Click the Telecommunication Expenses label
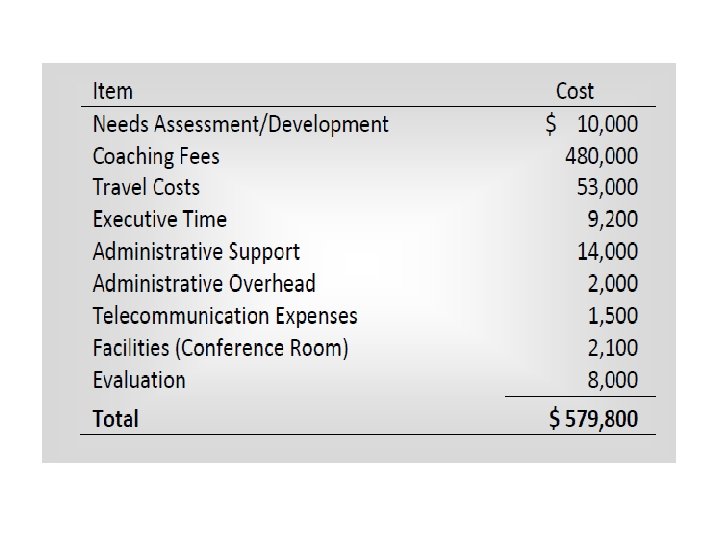 [x=225, y=316]
